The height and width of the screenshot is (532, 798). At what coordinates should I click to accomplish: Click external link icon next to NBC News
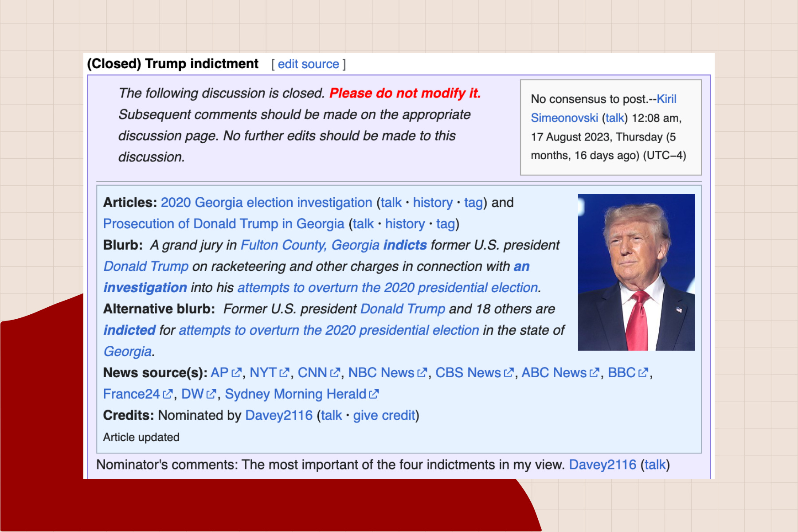(x=422, y=373)
